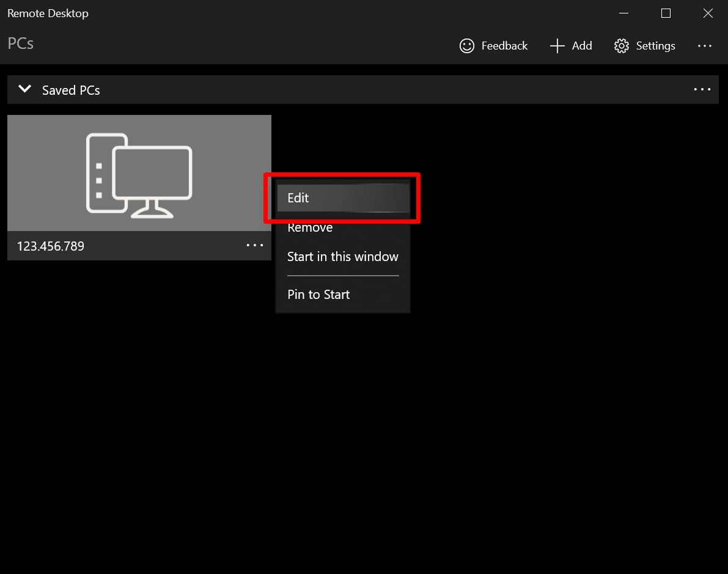Screen dimensions: 728x574
Task: Choose Remove from the context menu
Action: click(x=343, y=227)
